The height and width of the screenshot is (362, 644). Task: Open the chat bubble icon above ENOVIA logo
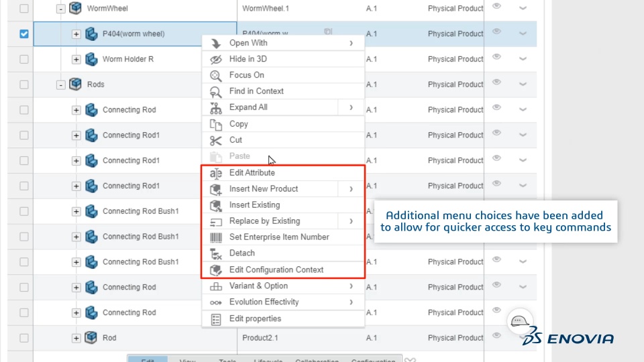519,321
